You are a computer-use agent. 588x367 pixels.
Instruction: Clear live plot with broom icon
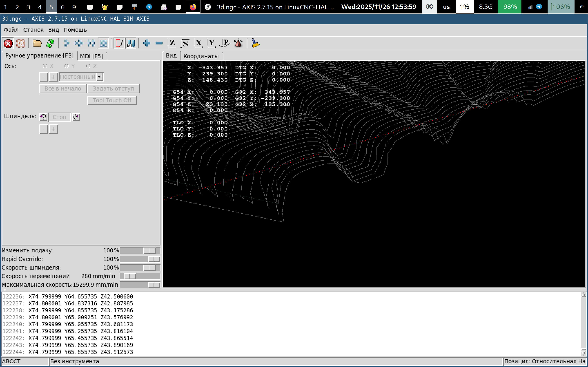click(x=255, y=43)
